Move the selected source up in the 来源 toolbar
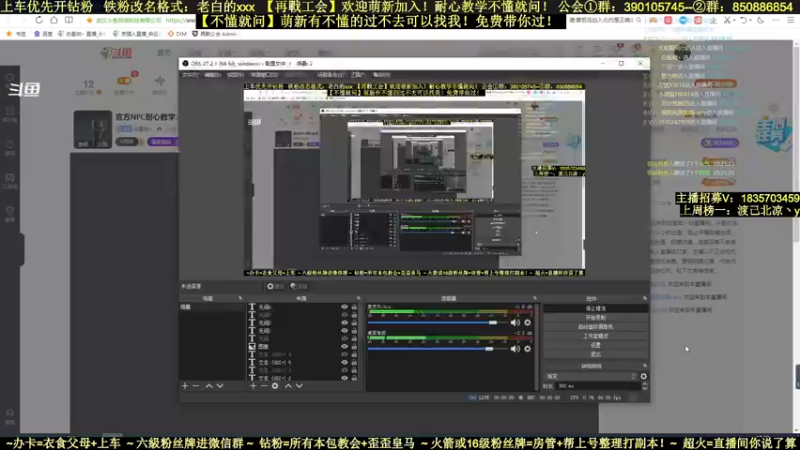Viewport: 800px width, 450px height. coord(288,386)
